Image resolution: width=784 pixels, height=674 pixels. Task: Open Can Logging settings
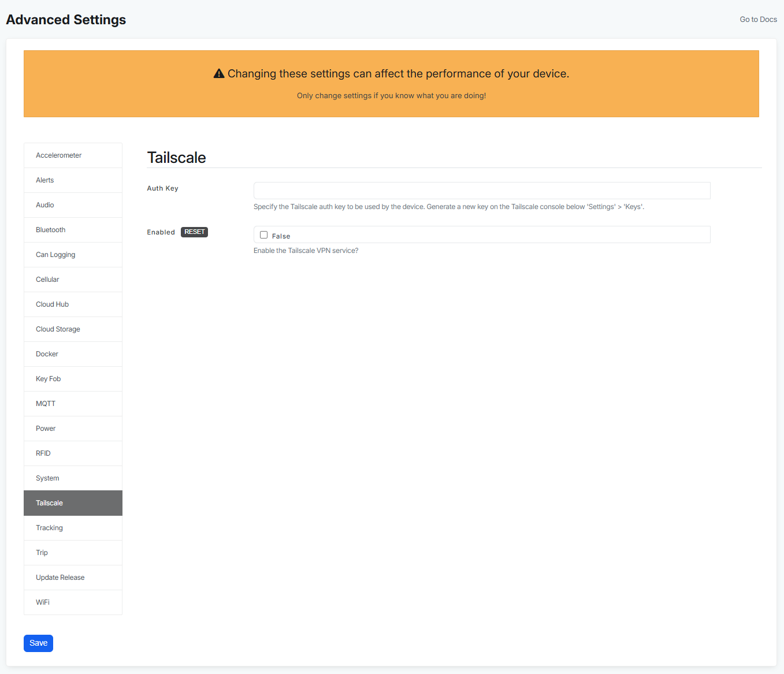(x=73, y=255)
